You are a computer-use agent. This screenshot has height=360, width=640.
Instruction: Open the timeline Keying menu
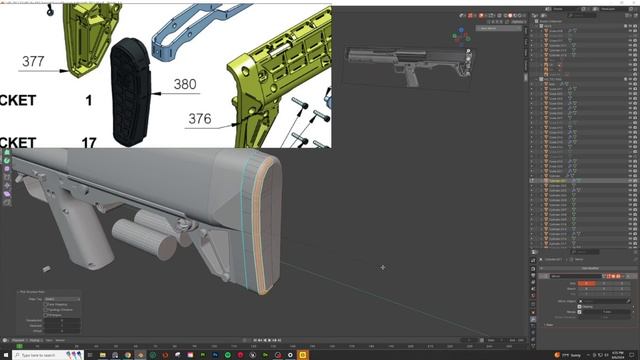click(x=36, y=340)
